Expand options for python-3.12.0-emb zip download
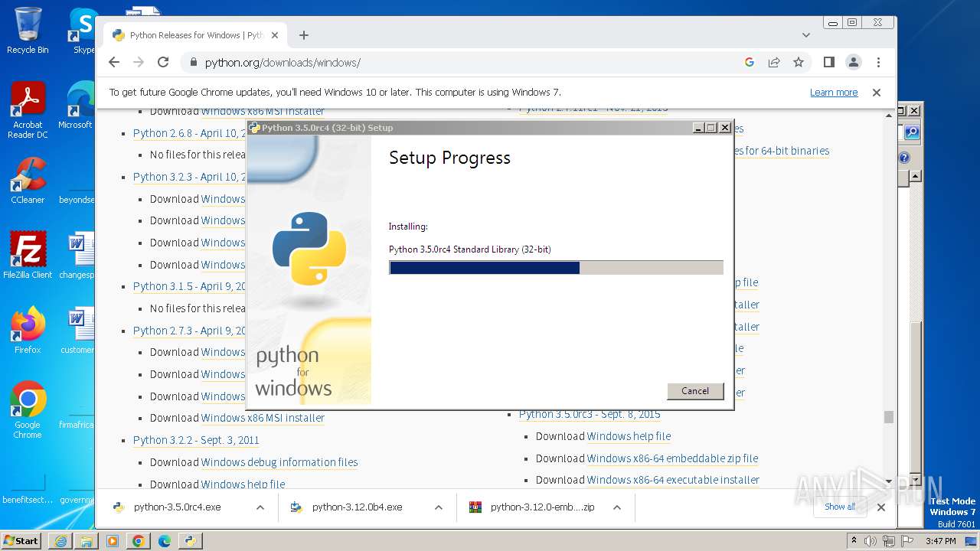 pos(617,507)
